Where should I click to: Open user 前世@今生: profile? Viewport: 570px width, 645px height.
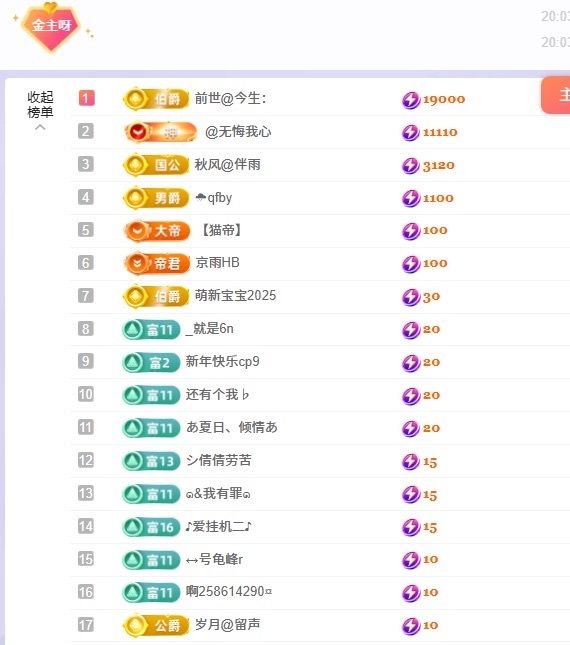tap(231, 99)
